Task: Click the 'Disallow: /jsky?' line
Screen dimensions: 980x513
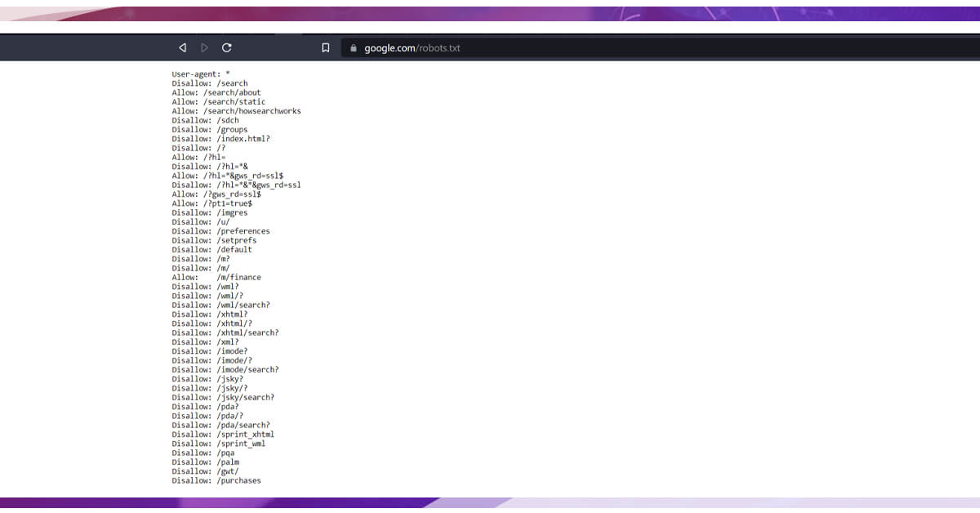Action: [207, 379]
